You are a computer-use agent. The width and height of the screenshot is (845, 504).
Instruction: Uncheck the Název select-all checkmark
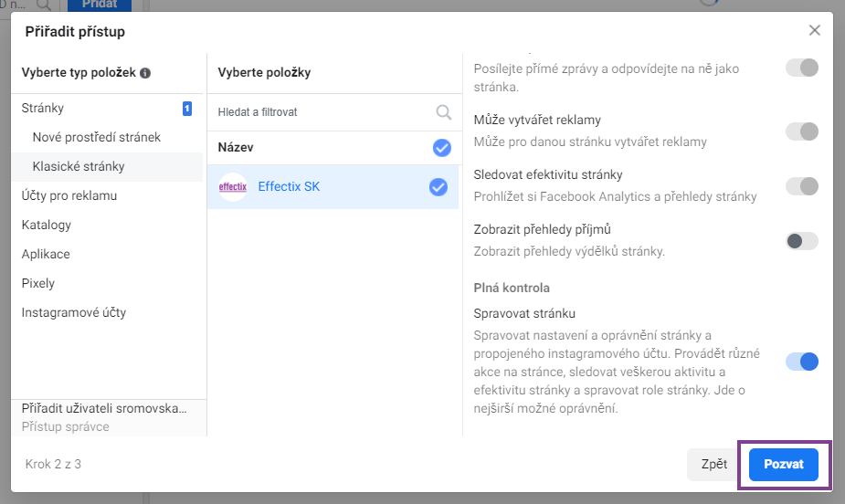(442, 148)
